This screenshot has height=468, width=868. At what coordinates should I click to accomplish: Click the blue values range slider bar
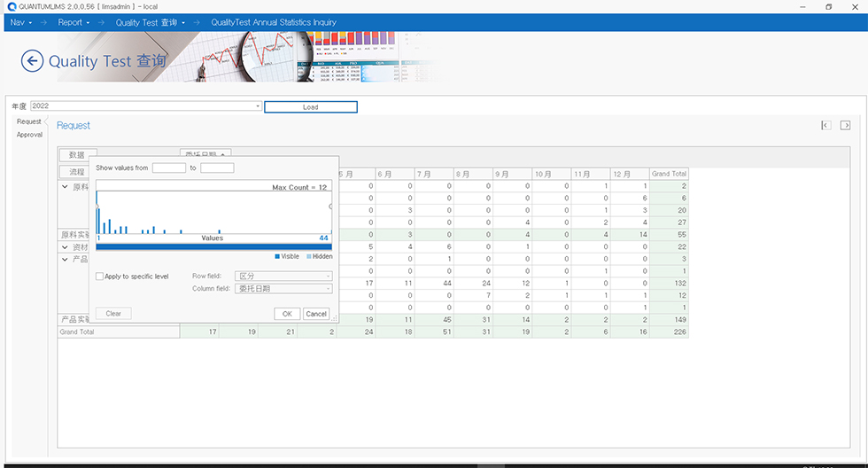pyautogui.click(x=213, y=247)
